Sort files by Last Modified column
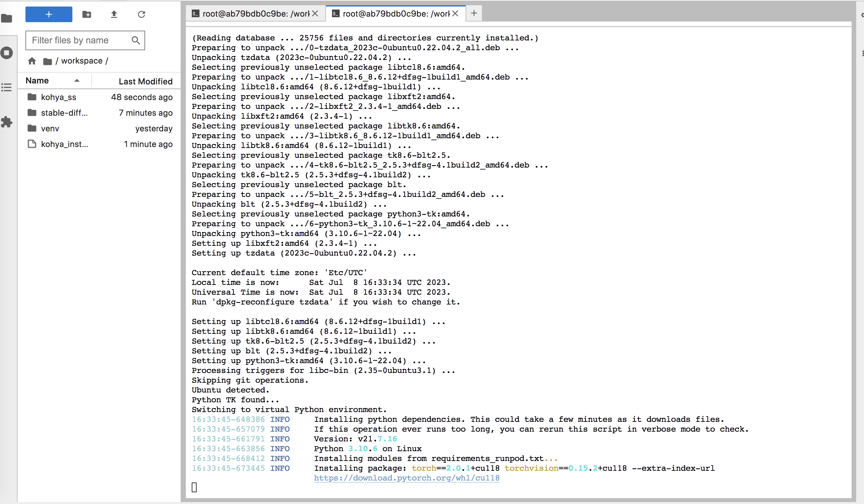Screen dimensions: 864x504 coord(145,82)
